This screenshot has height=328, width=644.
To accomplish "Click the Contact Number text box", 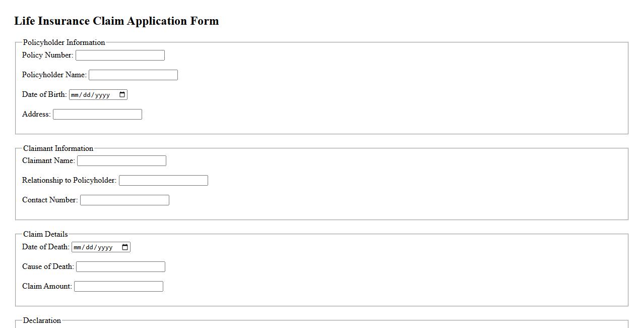I will click(124, 200).
